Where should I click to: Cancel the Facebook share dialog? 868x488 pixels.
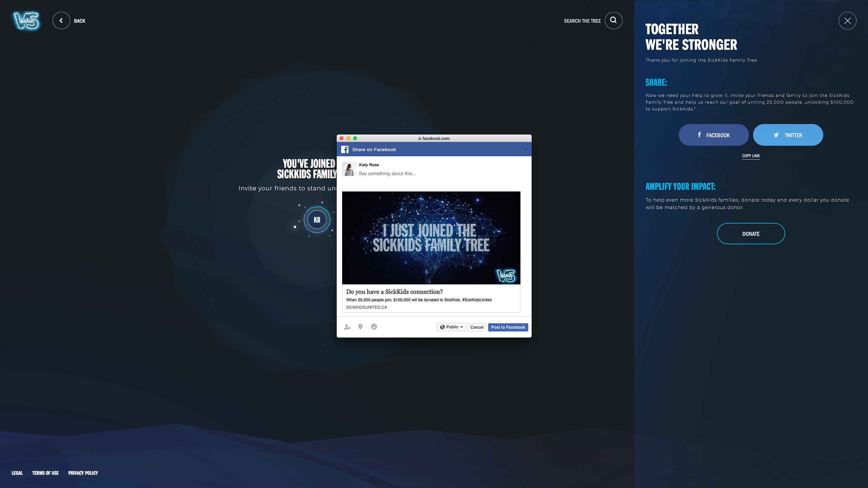pos(476,327)
